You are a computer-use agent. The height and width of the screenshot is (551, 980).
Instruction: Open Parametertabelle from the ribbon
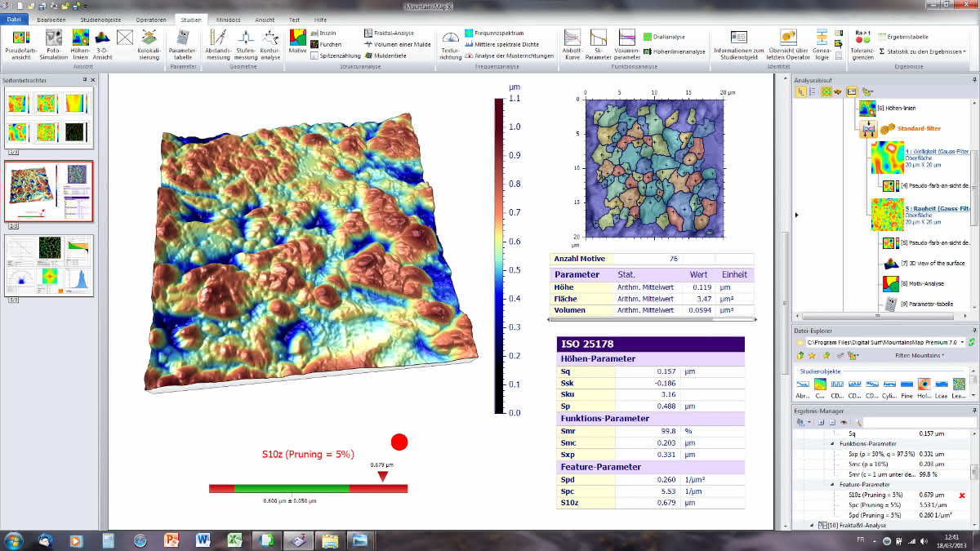point(183,45)
